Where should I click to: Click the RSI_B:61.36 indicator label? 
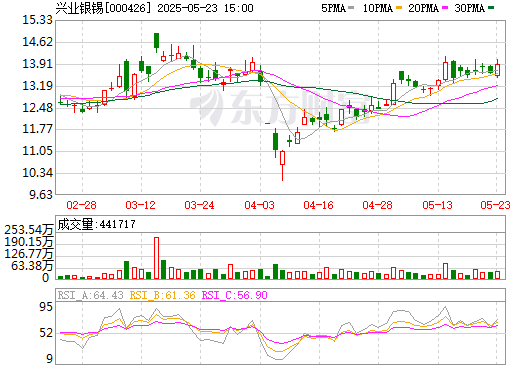pos(162,295)
